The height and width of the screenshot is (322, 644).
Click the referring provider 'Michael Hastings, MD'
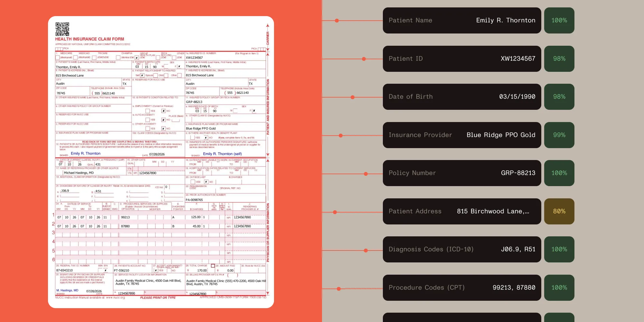tap(79, 173)
